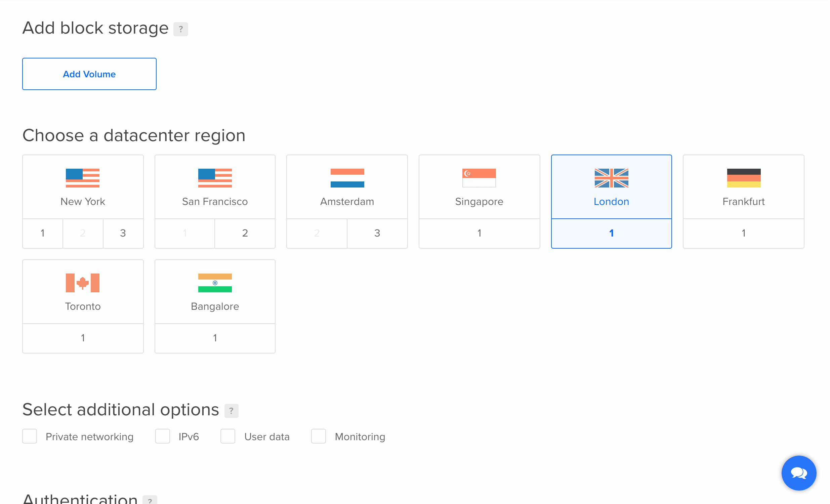
Task: Open the support chat bubble
Action: click(799, 473)
